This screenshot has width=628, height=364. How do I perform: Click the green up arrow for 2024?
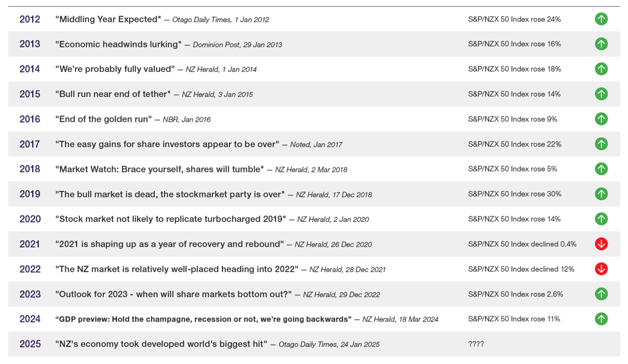click(601, 319)
